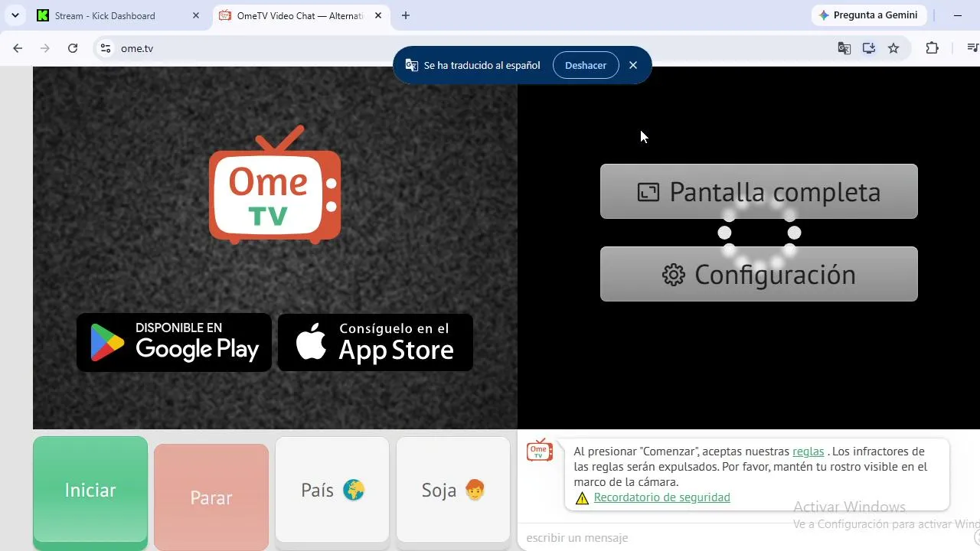This screenshot has height=551, width=980.
Task: Click the yellow warning triangle icon
Action: coord(582,498)
